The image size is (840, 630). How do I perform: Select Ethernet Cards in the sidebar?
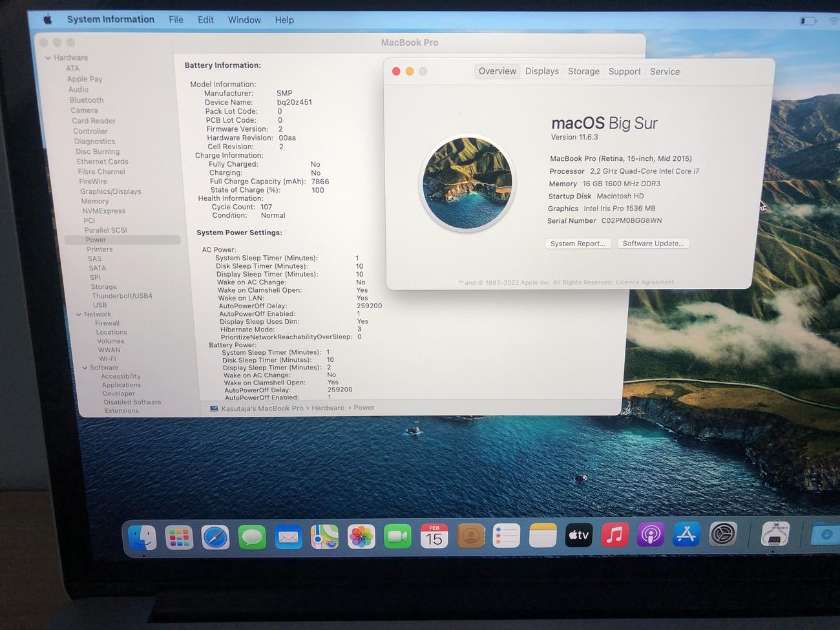102,162
